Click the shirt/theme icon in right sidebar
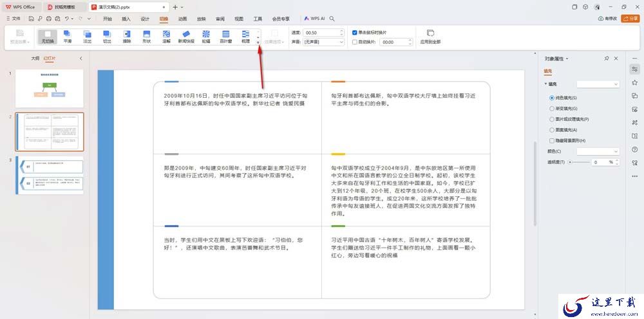Image resolution: width=644 pixels, height=319 pixels. click(635, 162)
